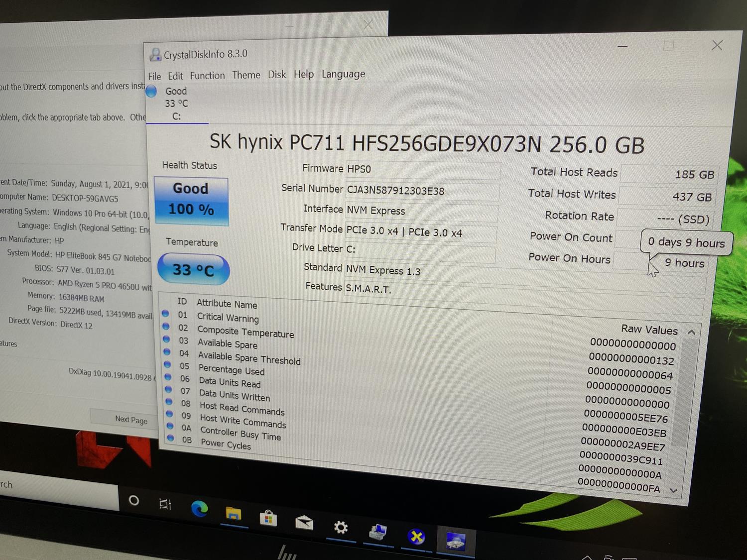747x560 pixels.
Task: Click the Total Host Reads 185 GB value
Action: click(669, 174)
